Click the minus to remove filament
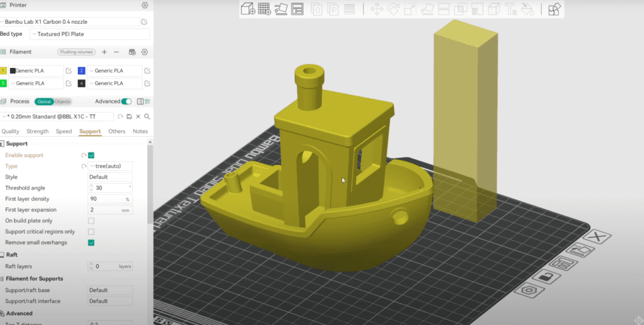644x325 pixels. (116, 52)
